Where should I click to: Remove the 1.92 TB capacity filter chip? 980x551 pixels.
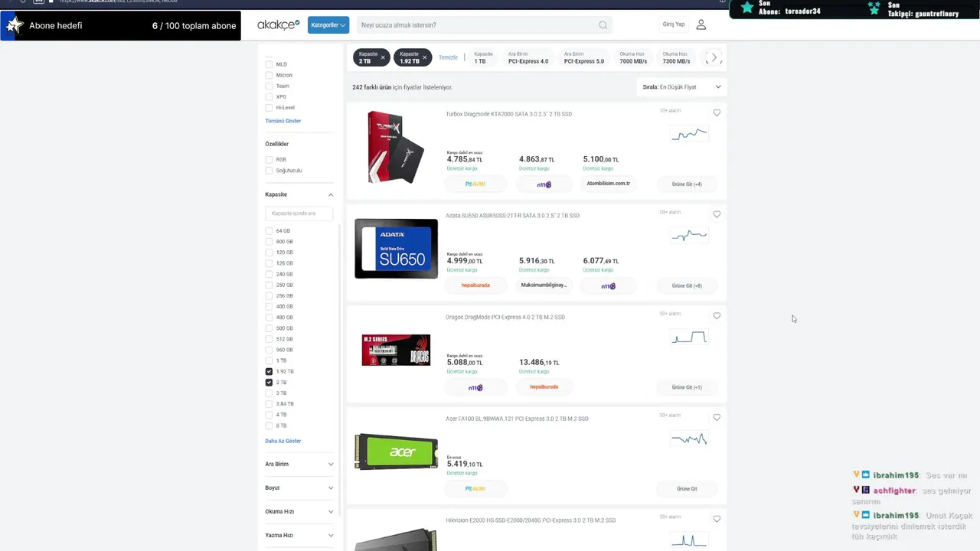tap(424, 57)
